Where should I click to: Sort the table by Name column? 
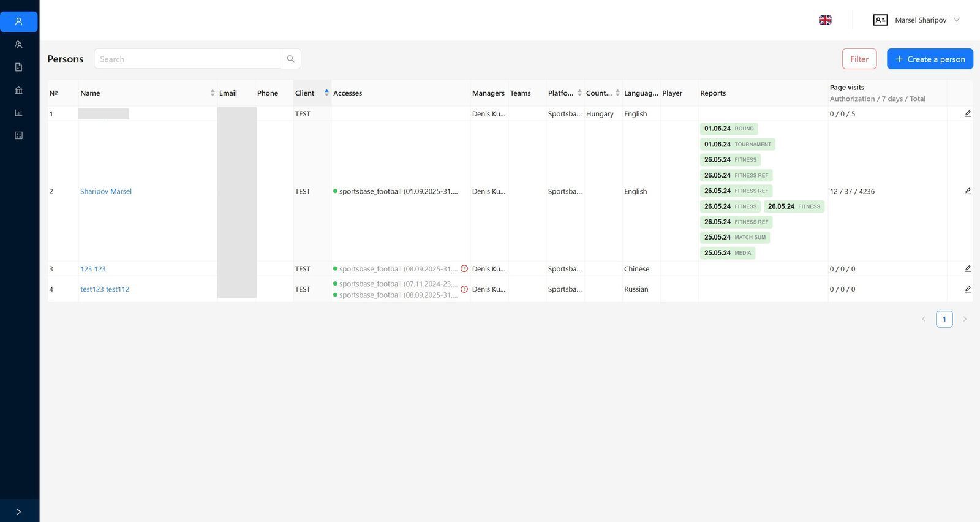point(213,93)
